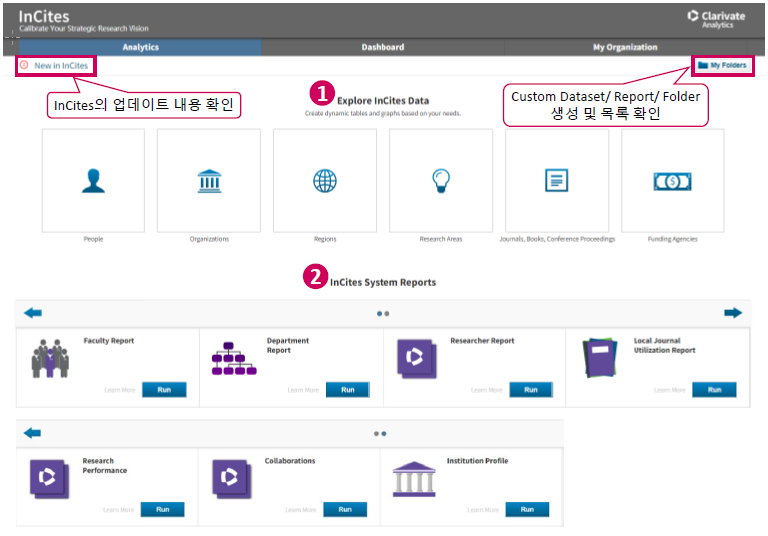Click the lower carousel page indicator dots
The width and height of the screenshot is (768, 536).
tap(380, 434)
